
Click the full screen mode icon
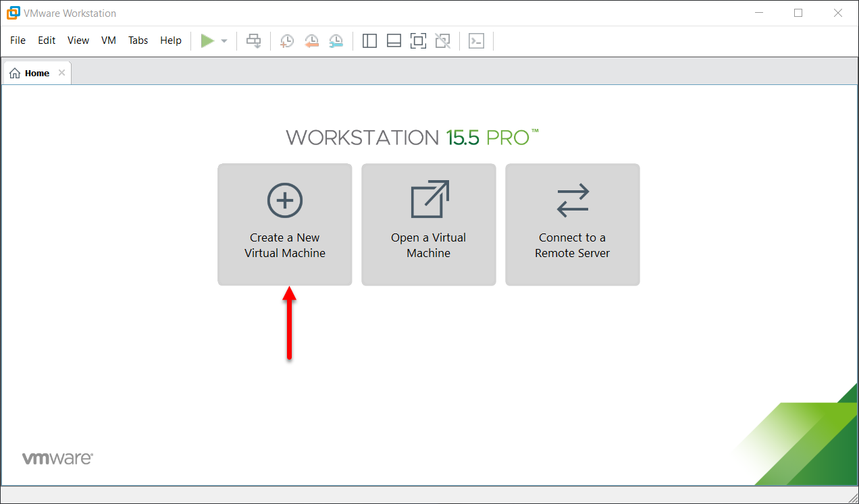pyautogui.click(x=418, y=41)
